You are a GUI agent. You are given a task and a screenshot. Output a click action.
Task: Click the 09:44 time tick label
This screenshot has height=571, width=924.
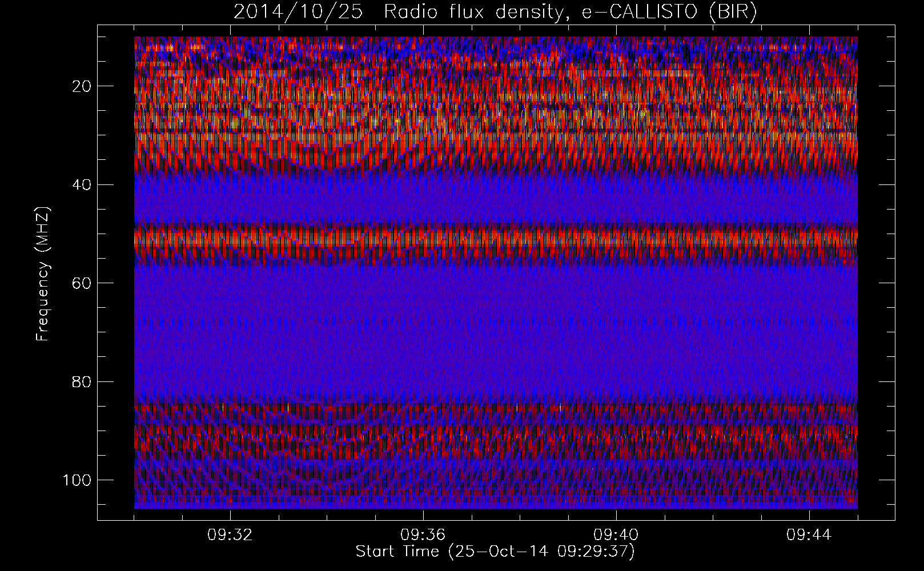pos(809,535)
